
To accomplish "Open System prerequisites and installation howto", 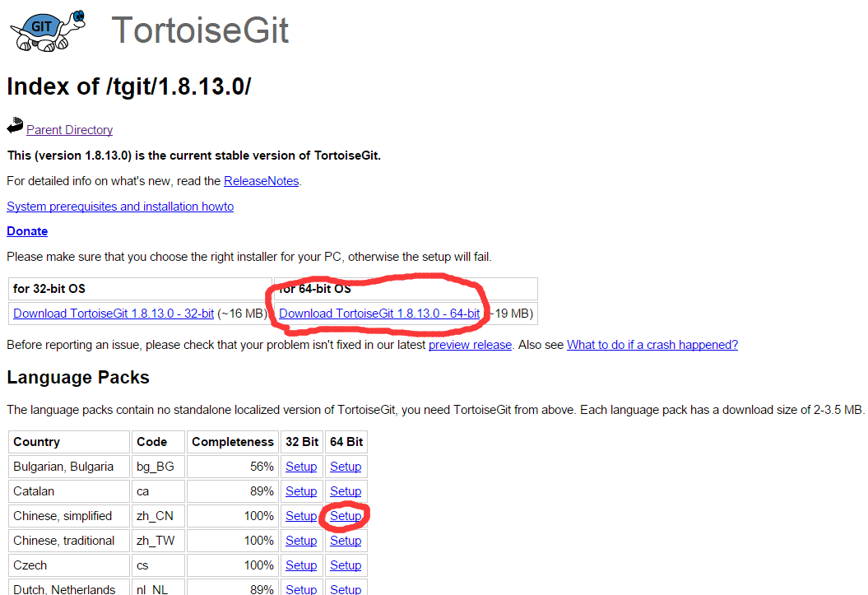I will point(120,207).
